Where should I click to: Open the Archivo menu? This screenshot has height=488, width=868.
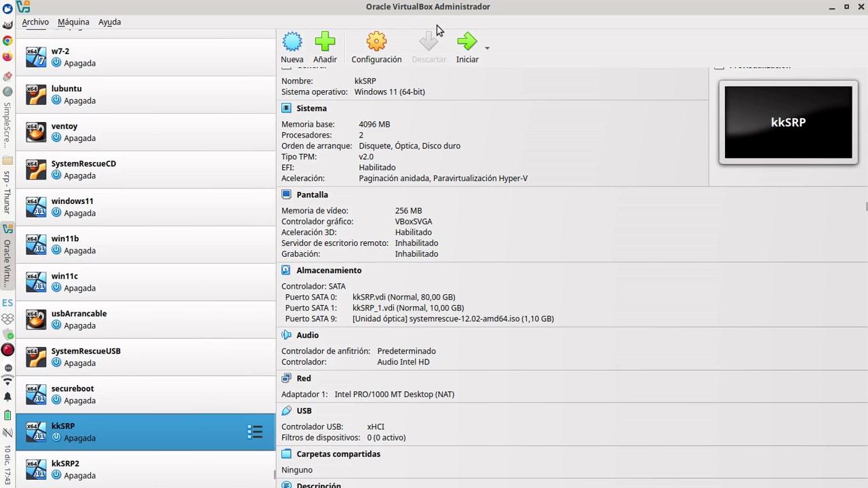35,22
